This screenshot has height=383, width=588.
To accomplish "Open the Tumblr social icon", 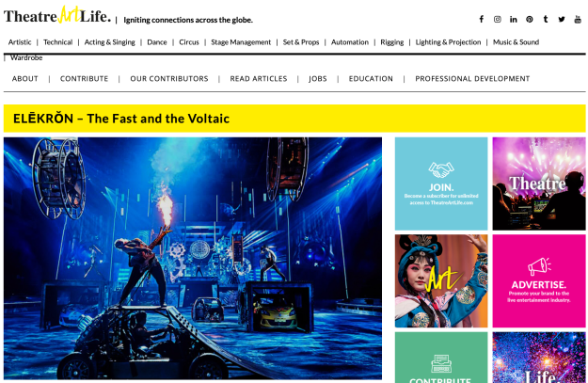I will pos(546,19).
